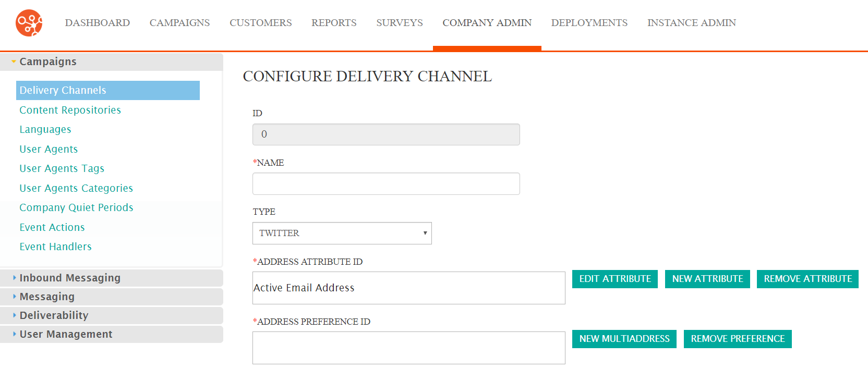Open the Type dropdown showing TWITTER

[342, 233]
